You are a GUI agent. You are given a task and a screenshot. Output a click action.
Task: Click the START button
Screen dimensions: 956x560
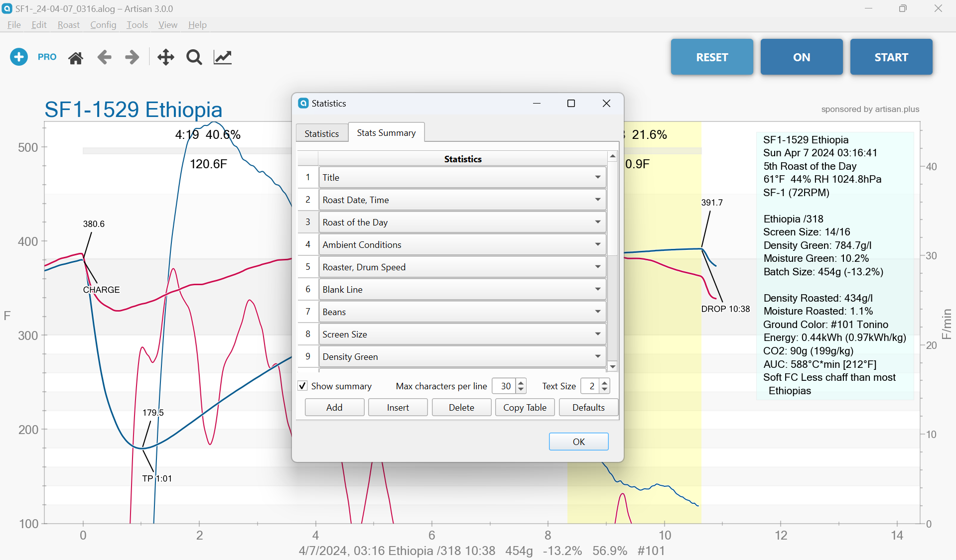pyautogui.click(x=891, y=57)
